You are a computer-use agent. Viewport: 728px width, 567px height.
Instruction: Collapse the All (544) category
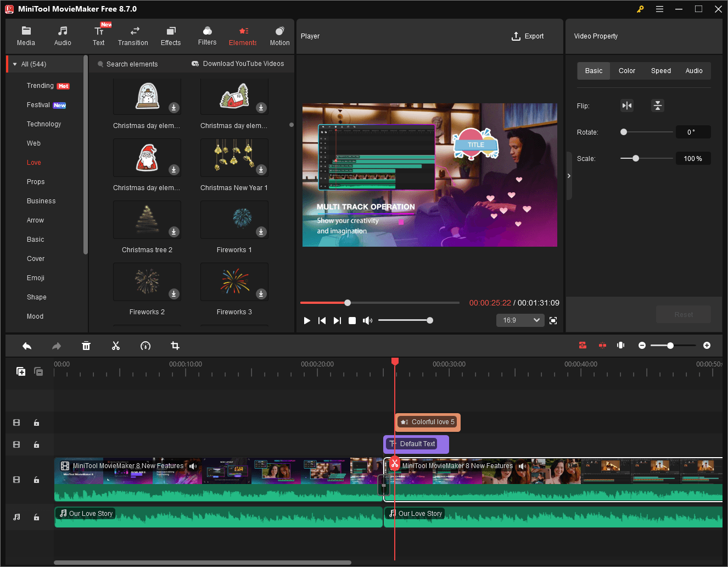point(15,64)
